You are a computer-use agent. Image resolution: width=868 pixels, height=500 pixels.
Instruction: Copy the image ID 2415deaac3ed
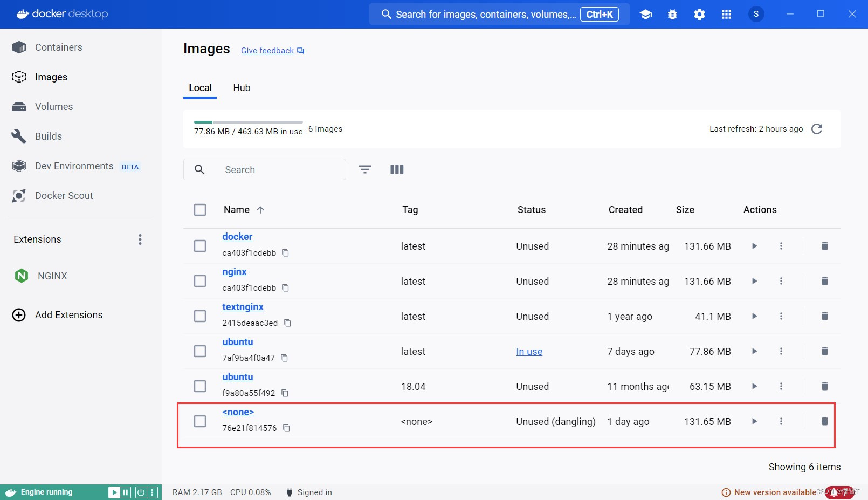pyautogui.click(x=287, y=323)
